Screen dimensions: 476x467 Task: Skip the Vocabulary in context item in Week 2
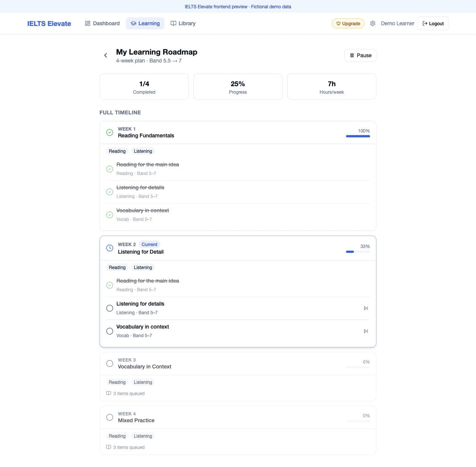coord(366,331)
